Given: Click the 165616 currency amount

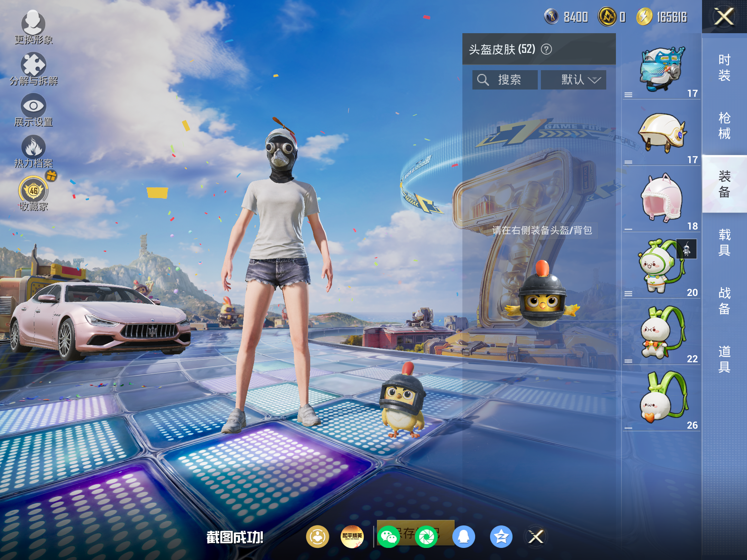Looking at the screenshot, I should 672,17.
